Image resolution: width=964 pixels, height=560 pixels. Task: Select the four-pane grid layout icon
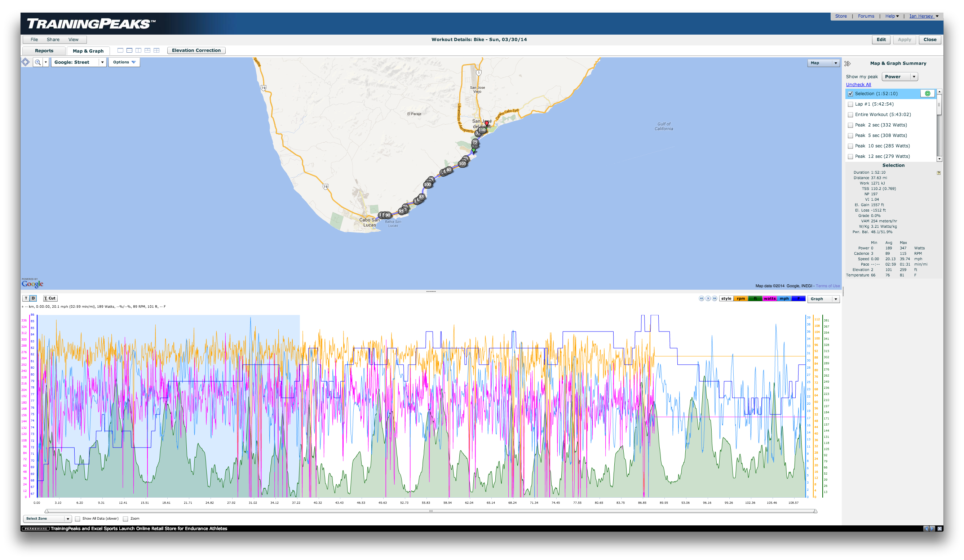coord(156,50)
